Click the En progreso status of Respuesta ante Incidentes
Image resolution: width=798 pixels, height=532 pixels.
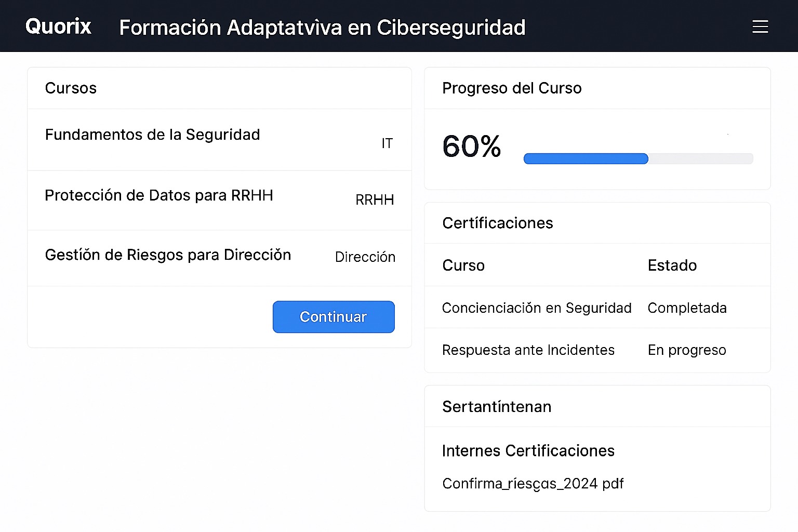(687, 350)
